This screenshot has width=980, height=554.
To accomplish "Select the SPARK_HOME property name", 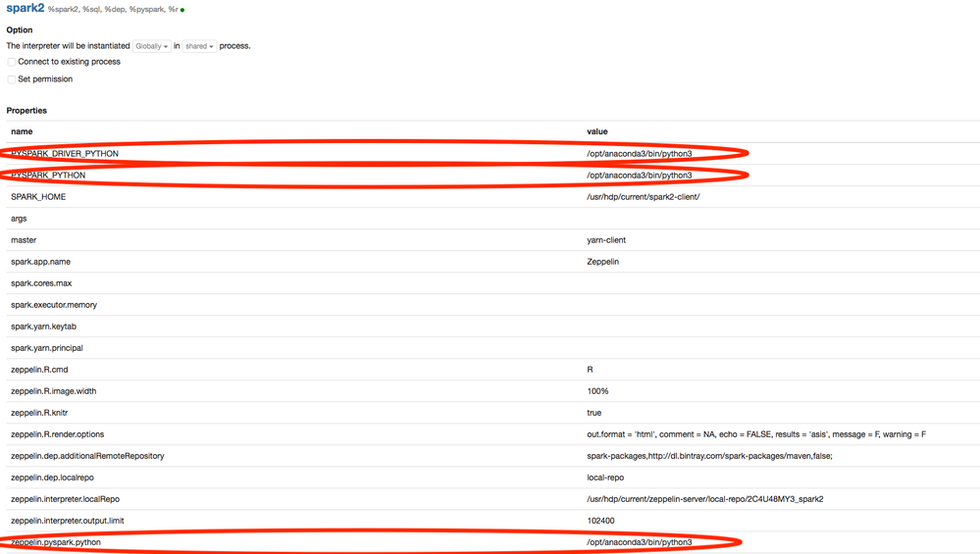I will (x=38, y=197).
